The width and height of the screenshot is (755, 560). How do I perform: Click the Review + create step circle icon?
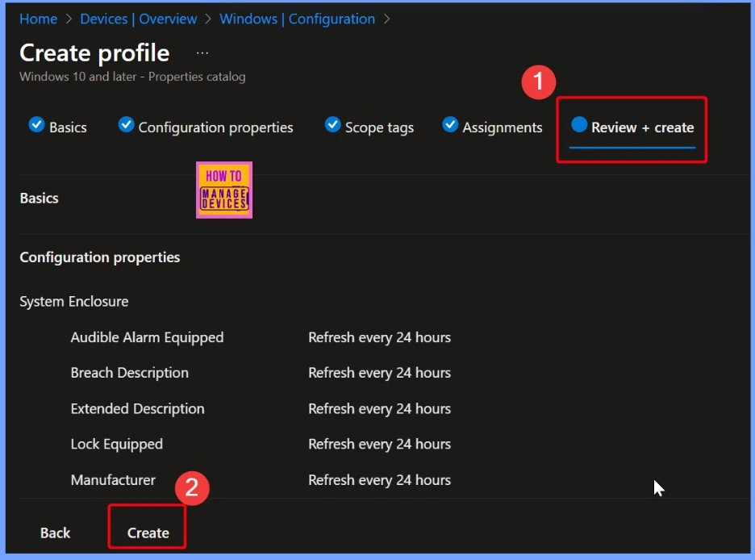tap(579, 124)
